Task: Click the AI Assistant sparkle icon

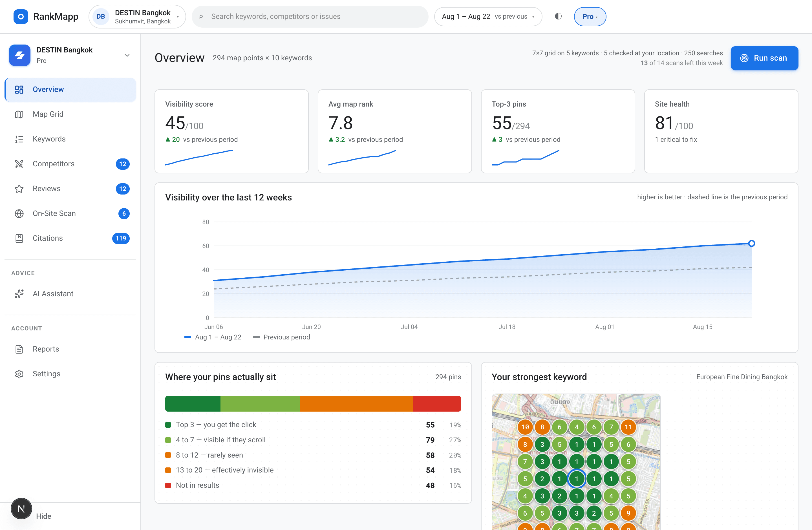Action: coord(19,294)
